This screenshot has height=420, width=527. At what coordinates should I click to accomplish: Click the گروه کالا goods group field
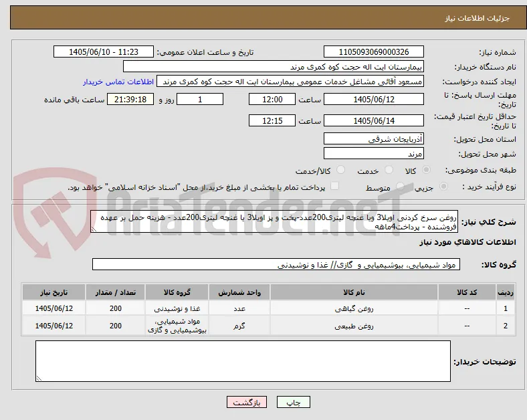pos(276,264)
